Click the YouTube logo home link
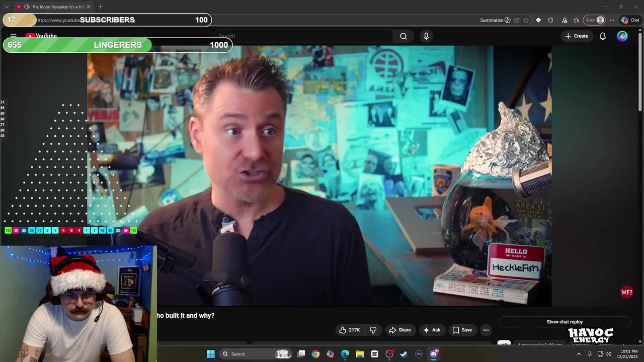This screenshot has width=644, height=362. (x=41, y=36)
